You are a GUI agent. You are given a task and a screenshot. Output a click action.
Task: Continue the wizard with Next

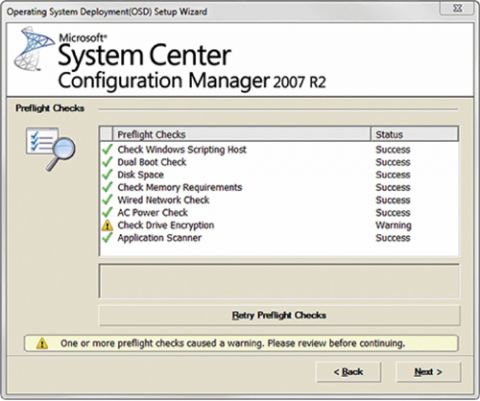click(428, 372)
